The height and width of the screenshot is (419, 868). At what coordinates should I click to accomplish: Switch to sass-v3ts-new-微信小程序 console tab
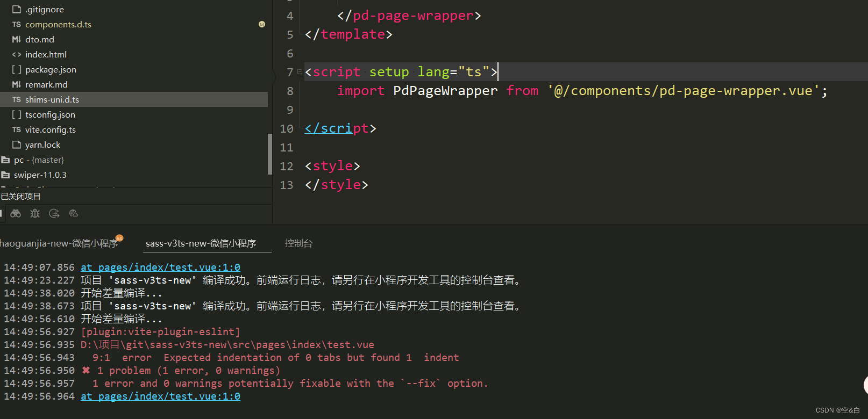pyautogui.click(x=201, y=243)
